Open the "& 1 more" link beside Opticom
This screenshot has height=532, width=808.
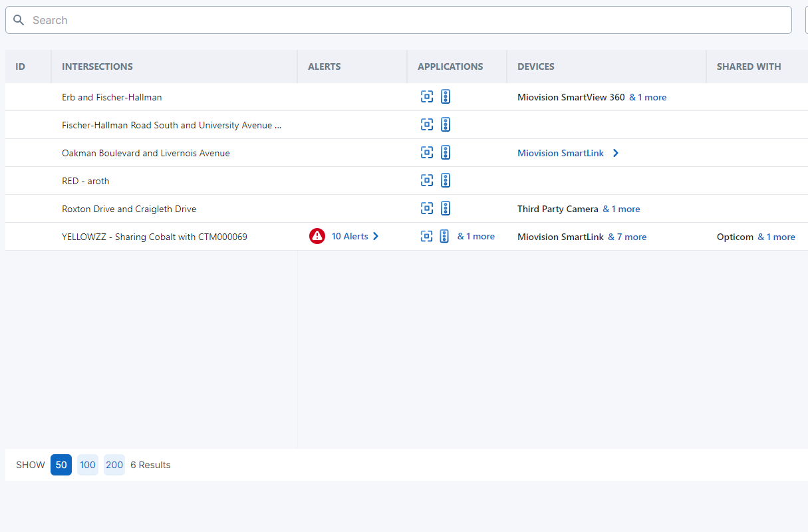point(776,237)
